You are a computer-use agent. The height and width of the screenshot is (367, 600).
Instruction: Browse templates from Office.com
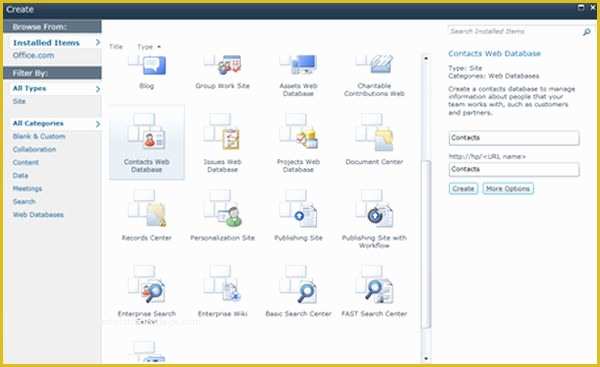(x=33, y=55)
